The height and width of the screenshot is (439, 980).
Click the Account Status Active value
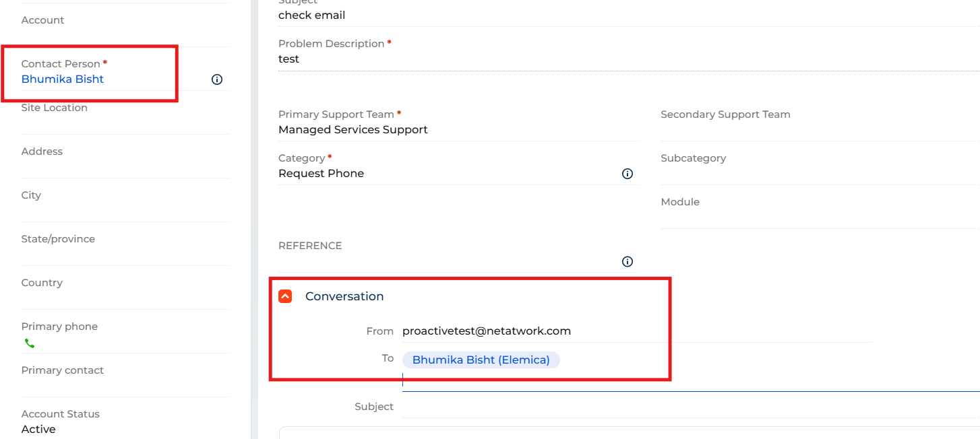[x=38, y=430]
